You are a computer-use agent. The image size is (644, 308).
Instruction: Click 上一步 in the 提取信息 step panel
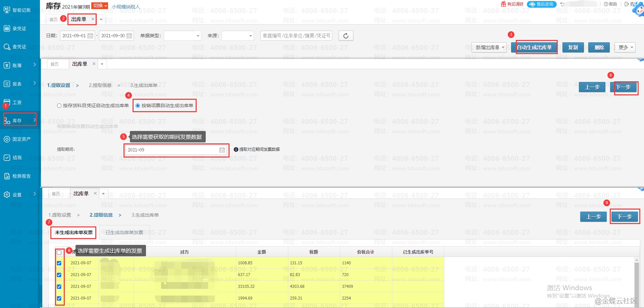594,217
